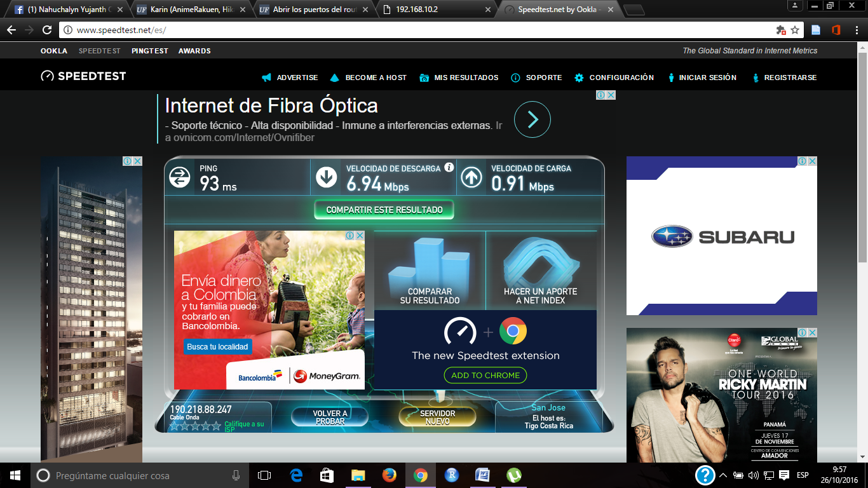Open the new tab button
Viewport: 868px width, 488px height.
point(633,10)
